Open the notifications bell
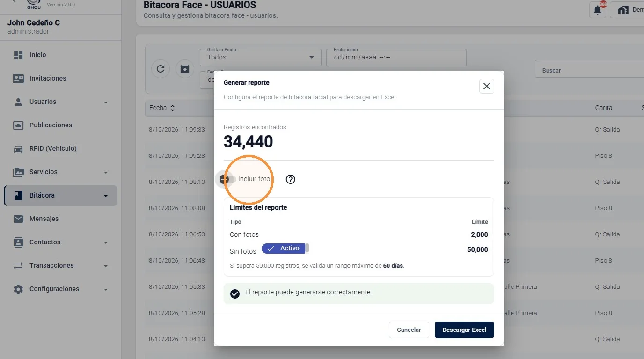Image resolution: width=644 pixels, height=359 pixels. point(598,9)
